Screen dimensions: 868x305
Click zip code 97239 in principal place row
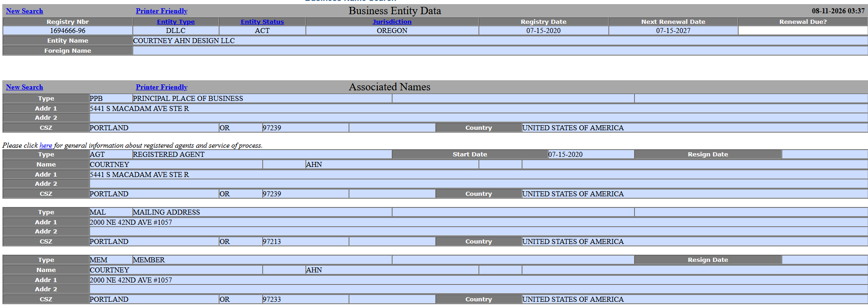pyautogui.click(x=272, y=128)
